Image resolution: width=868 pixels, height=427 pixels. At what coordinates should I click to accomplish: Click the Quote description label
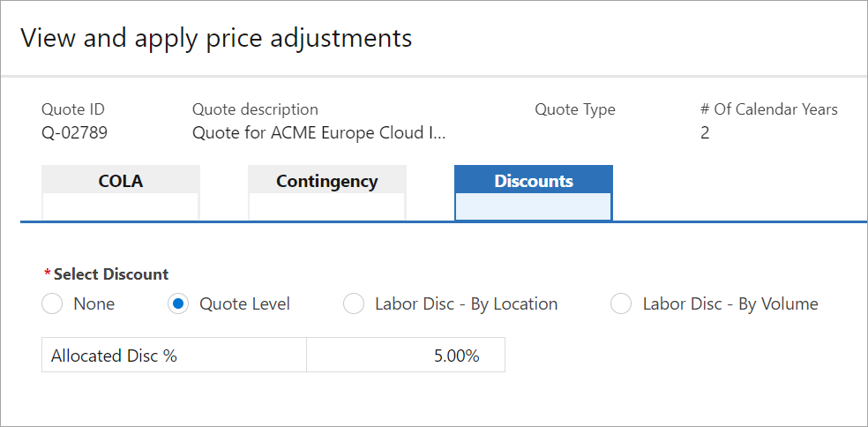click(x=255, y=109)
